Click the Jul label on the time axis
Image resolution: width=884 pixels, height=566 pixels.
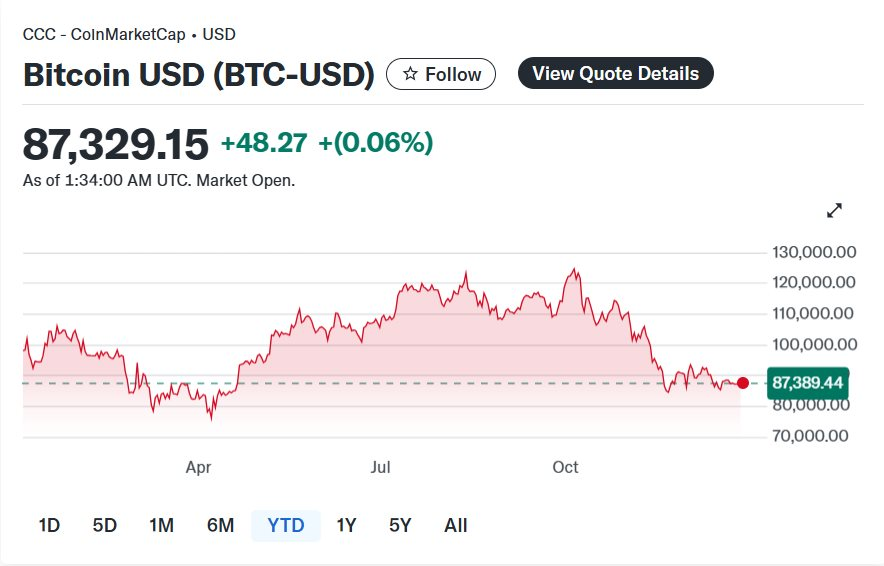pos(380,467)
